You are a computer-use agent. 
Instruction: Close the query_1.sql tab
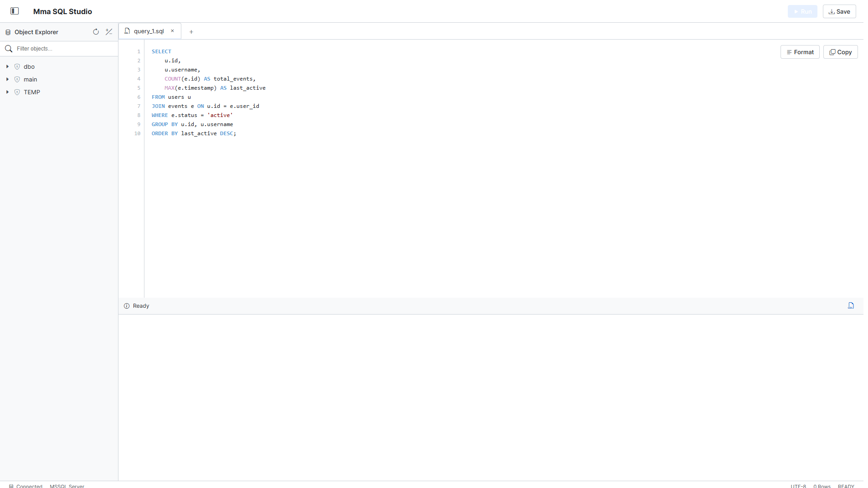(173, 31)
